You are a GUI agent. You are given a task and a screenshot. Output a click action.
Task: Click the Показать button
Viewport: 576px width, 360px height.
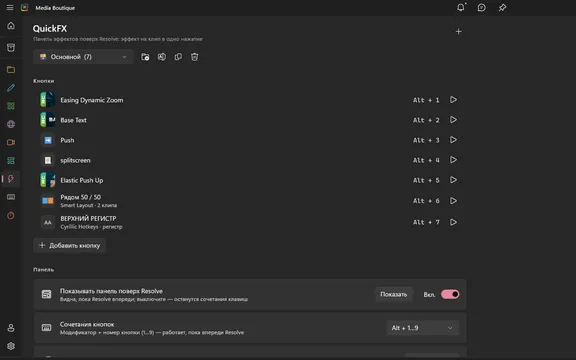tap(394, 294)
